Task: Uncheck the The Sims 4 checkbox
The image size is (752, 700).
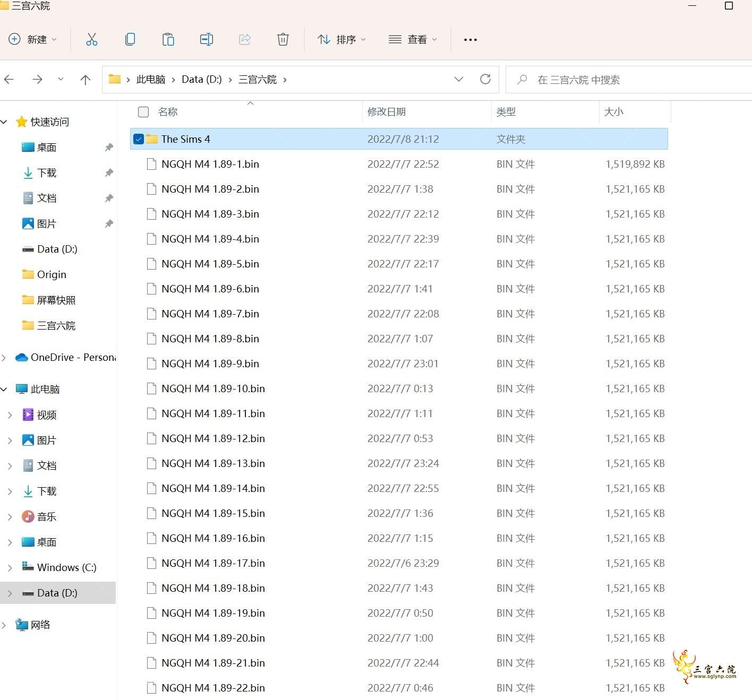Action: tap(139, 139)
